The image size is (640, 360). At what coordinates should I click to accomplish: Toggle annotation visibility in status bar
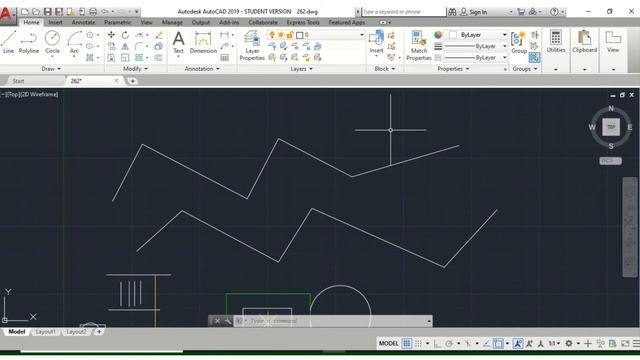(518, 344)
